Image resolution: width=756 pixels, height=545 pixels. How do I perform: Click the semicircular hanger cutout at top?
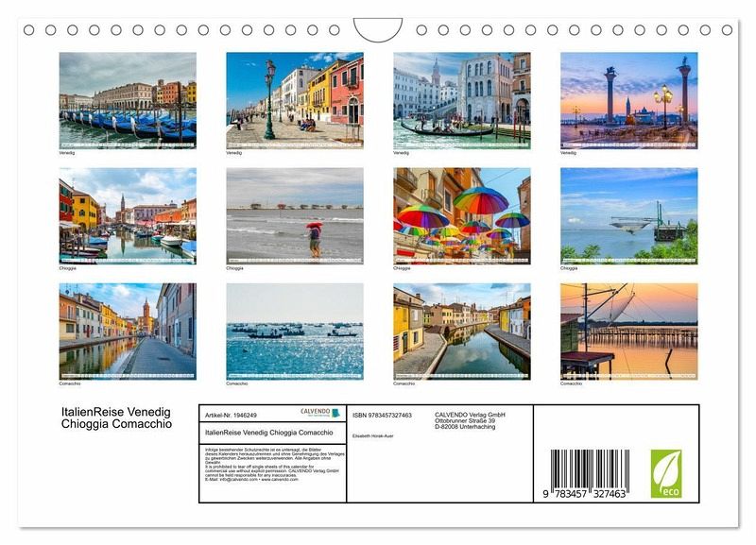(378, 29)
